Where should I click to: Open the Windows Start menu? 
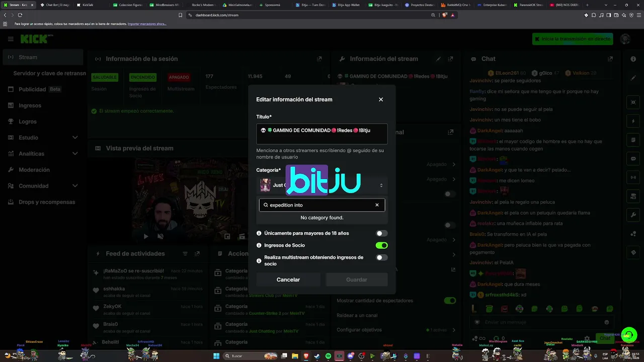click(216, 356)
